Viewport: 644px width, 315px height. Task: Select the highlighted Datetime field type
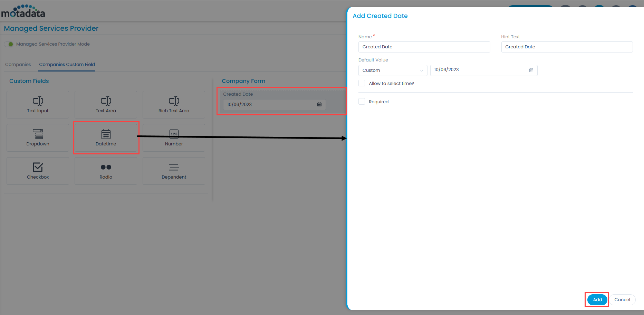[106, 137]
